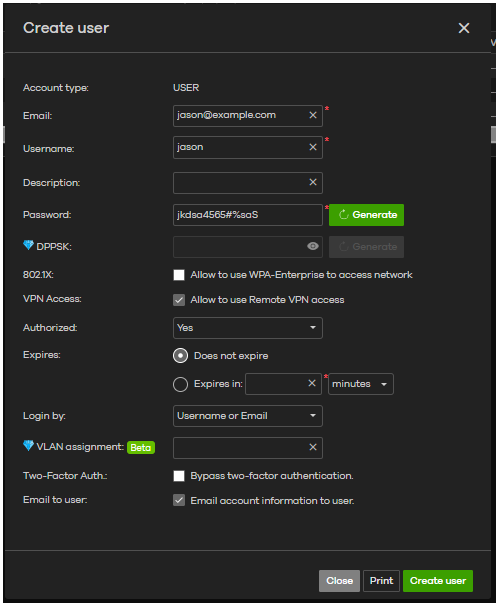497x607 pixels.
Task: Click the diamond icon beside VLAN assignment
Action: [28, 446]
